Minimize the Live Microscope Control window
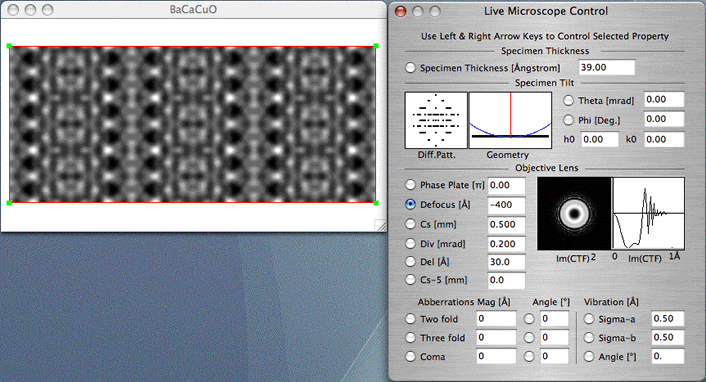 417,11
